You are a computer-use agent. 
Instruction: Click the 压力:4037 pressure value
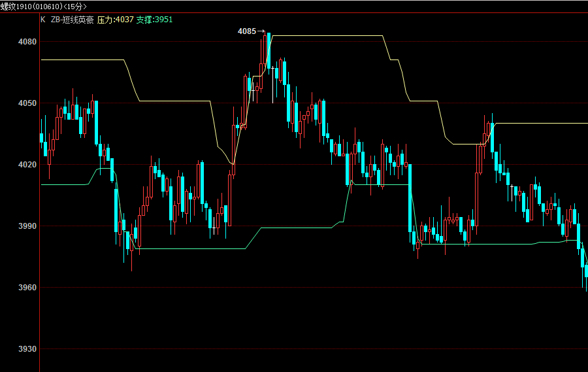[115, 20]
